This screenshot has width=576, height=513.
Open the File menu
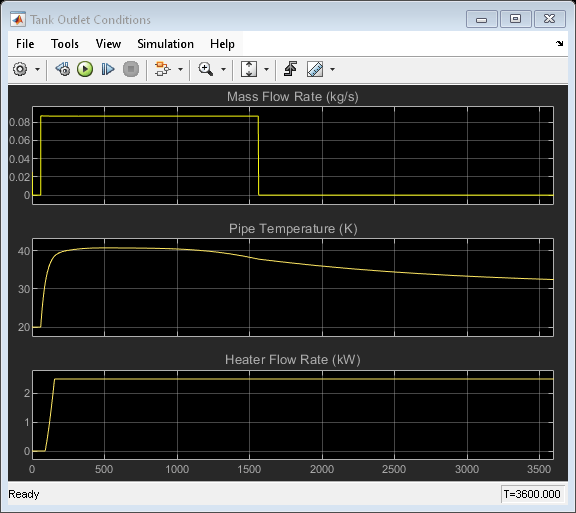(x=25, y=44)
